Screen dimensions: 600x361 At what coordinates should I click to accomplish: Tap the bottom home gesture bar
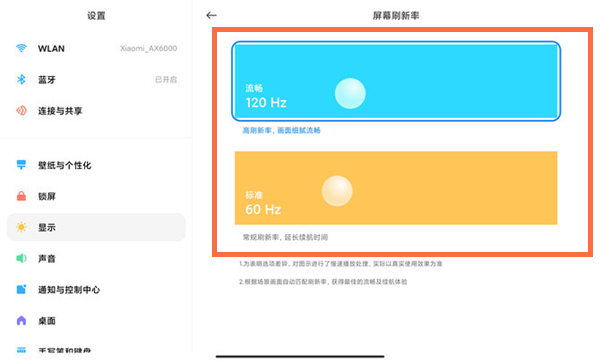coord(300,356)
